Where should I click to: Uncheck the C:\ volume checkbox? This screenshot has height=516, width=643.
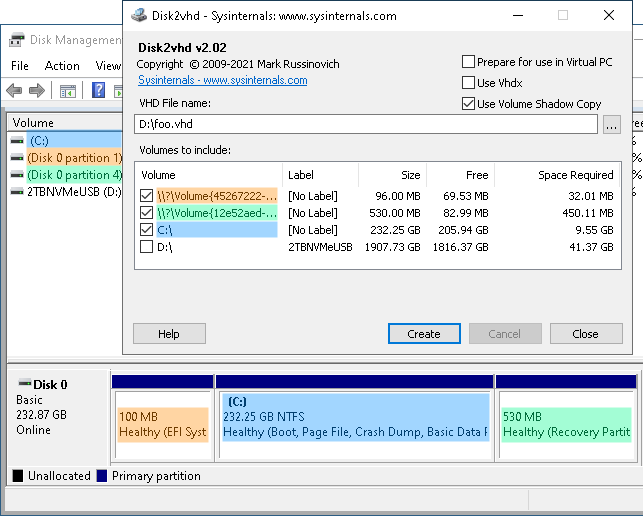tap(146, 230)
